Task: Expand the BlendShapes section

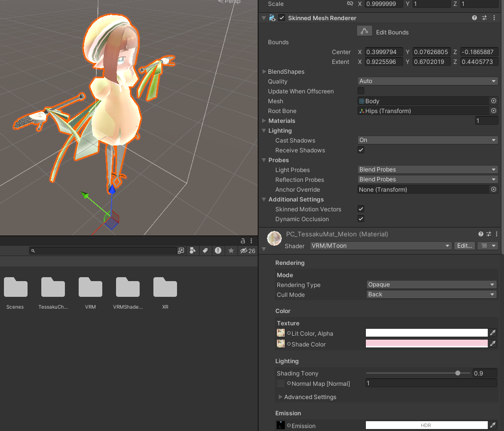Action: 264,72
